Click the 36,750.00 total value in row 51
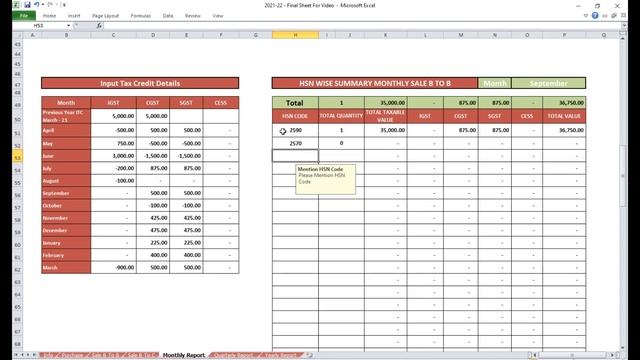 click(564, 130)
